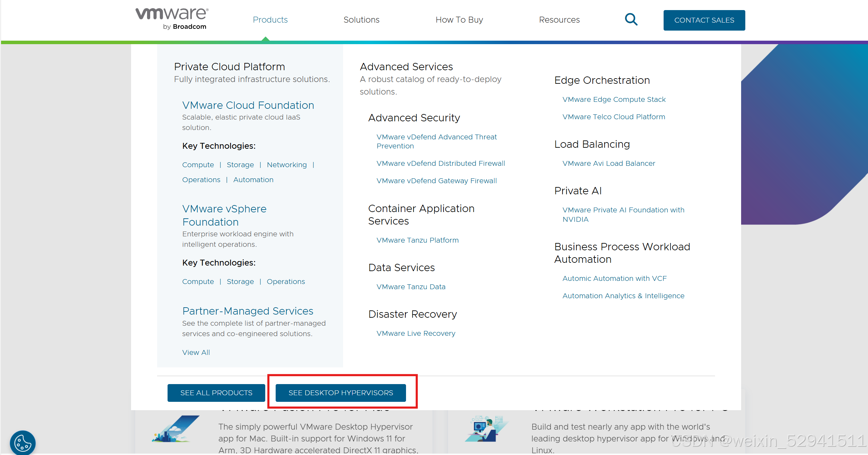This screenshot has height=455, width=868.
Task: Open the cookie settings icon
Action: [22, 443]
